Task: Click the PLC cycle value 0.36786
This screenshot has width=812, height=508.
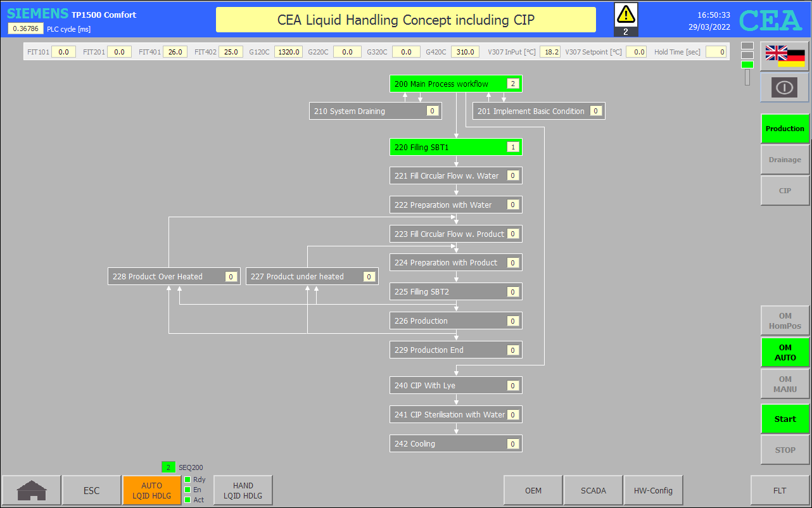Action: pyautogui.click(x=25, y=29)
